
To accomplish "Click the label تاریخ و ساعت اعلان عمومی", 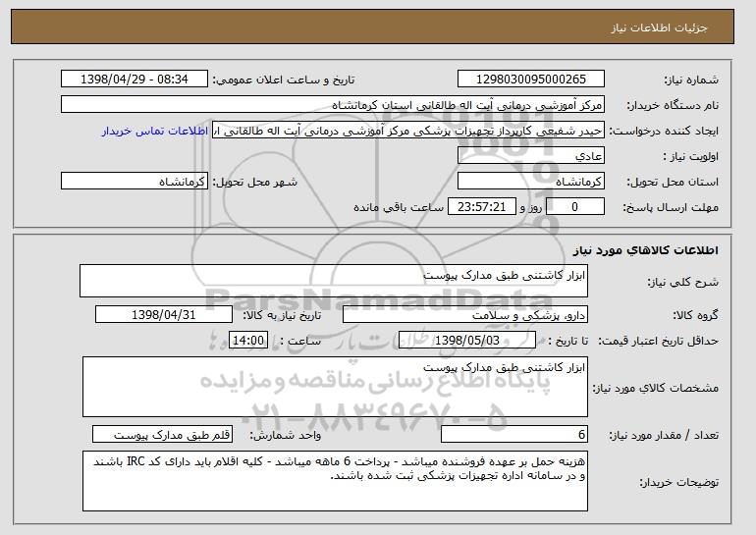I will pos(284,80).
